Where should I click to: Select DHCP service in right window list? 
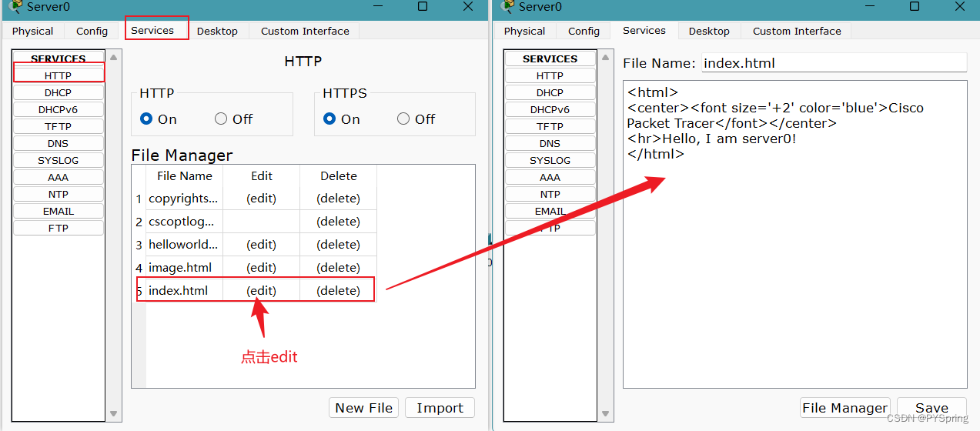point(550,92)
